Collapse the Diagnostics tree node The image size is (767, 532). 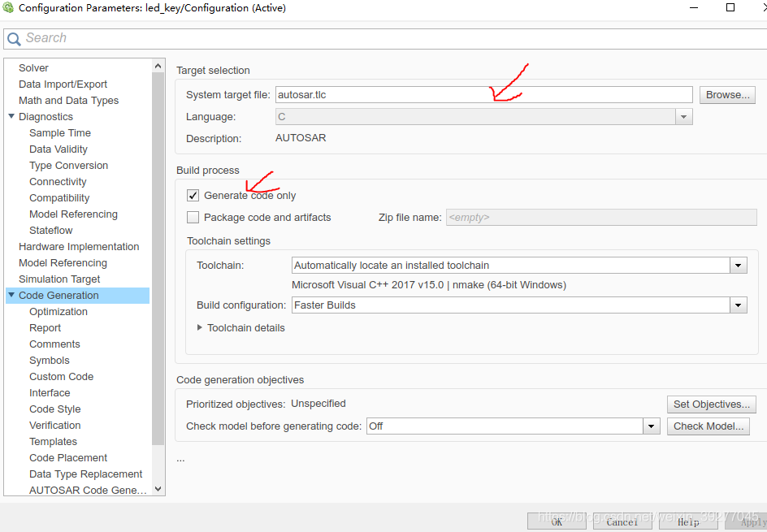11,116
